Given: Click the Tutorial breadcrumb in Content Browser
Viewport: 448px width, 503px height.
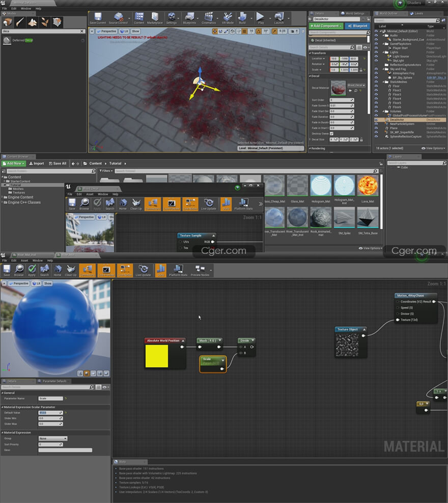Looking at the screenshot, I should coord(116,164).
